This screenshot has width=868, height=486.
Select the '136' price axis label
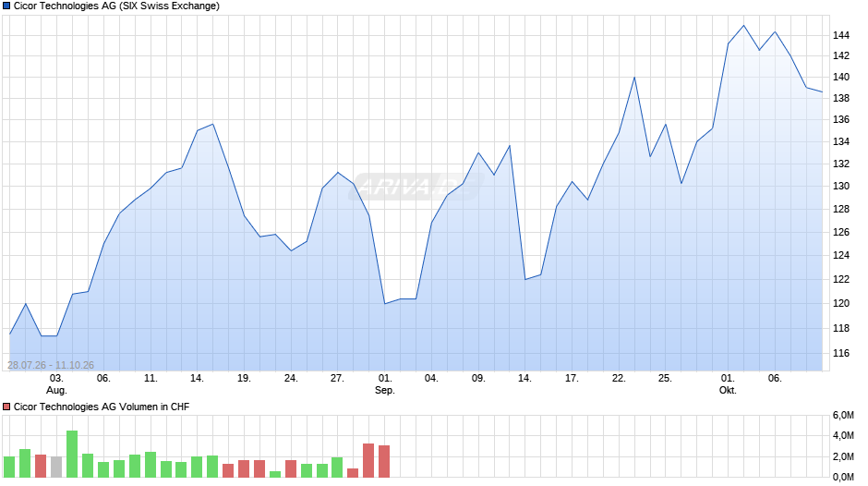pos(841,120)
